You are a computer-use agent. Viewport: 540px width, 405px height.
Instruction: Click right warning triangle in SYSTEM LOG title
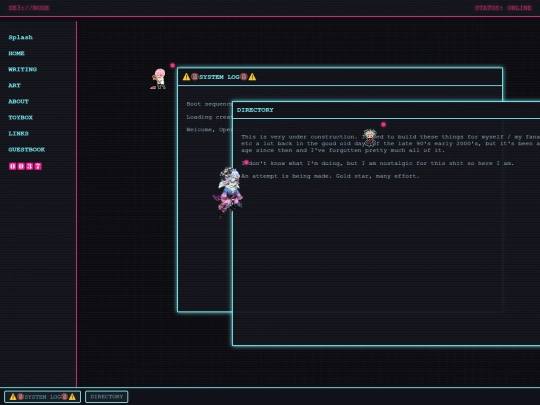pyautogui.click(x=252, y=77)
